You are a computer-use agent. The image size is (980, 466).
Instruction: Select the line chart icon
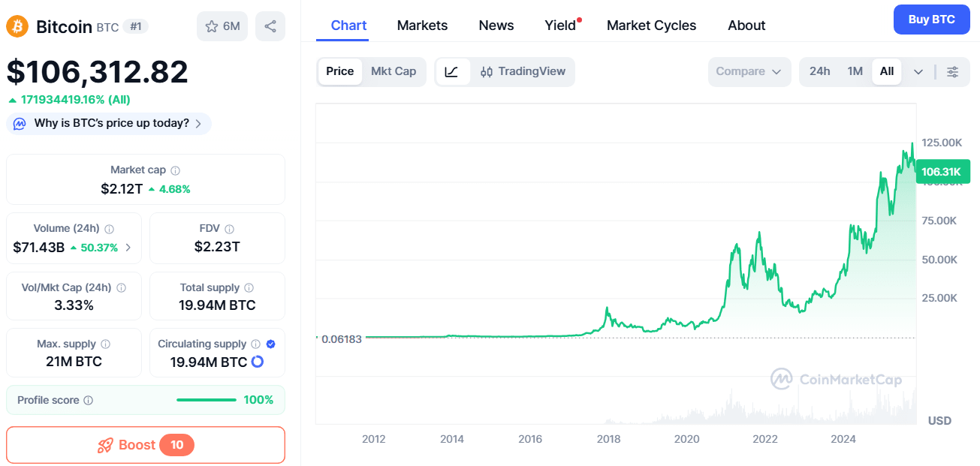[452, 72]
